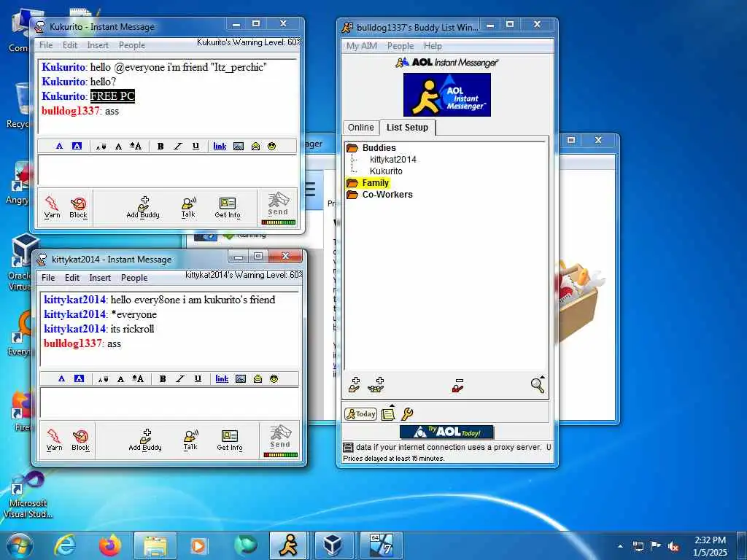Toggle underline formatting in Kukurito window
Screen dimensions: 747x560
pos(196,146)
